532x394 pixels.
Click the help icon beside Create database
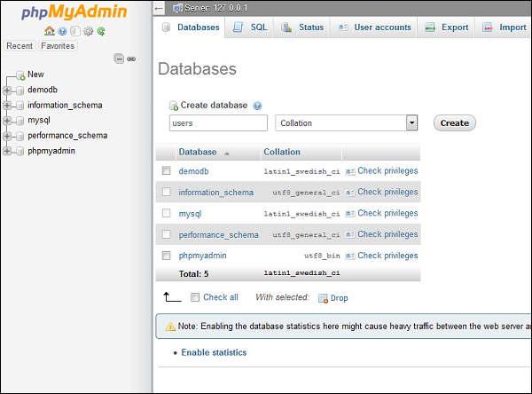pyautogui.click(x=257, y=105)
